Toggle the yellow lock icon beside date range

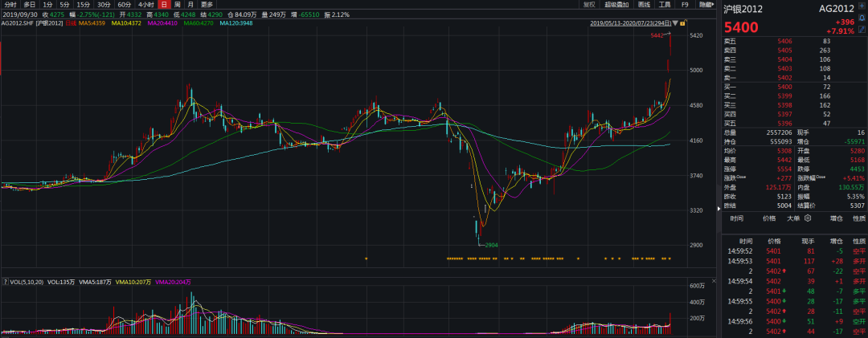(x=683, y=23)
